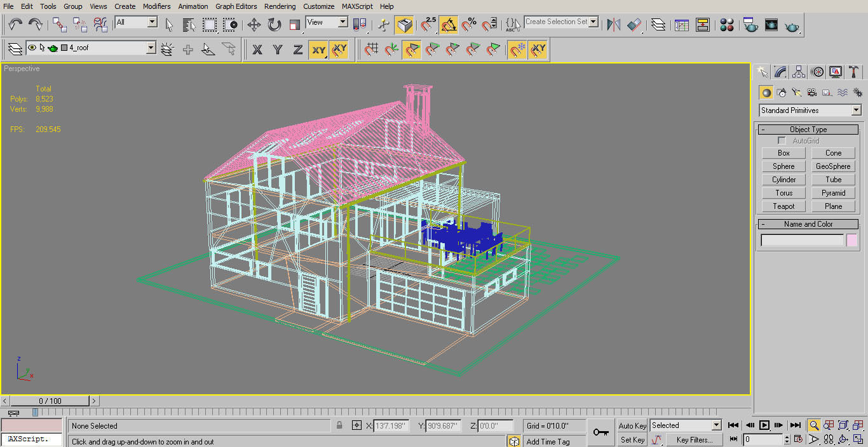Open the MAXScript menu
The image size is (868, 447).
click(x=358, y=6)
